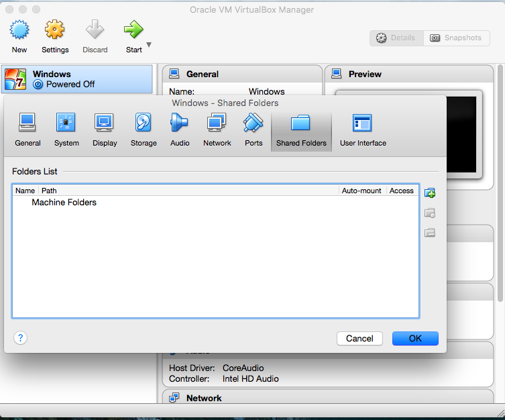The height and width of the screenshot is (420, 505).
Task: Click the add shared folder icon
Action: point(430,193)
